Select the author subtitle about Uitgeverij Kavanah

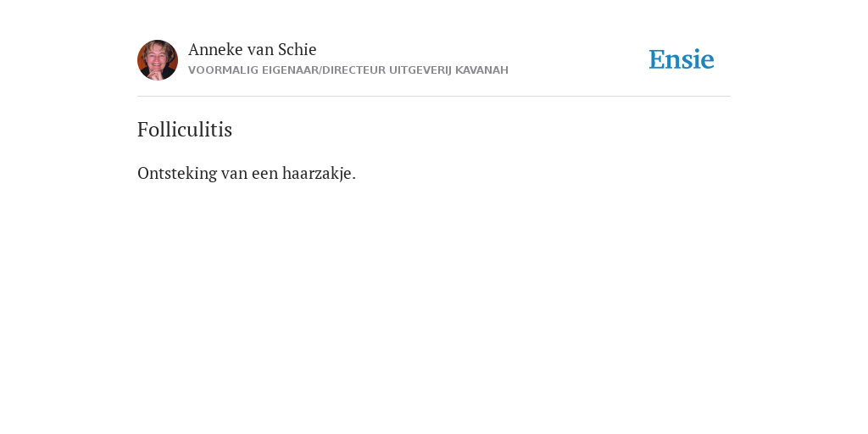348,70
